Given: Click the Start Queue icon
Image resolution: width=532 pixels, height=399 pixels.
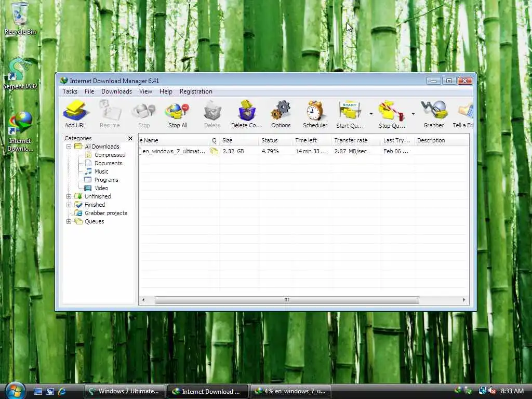Looking at the screenshot, I should (350, 114).
